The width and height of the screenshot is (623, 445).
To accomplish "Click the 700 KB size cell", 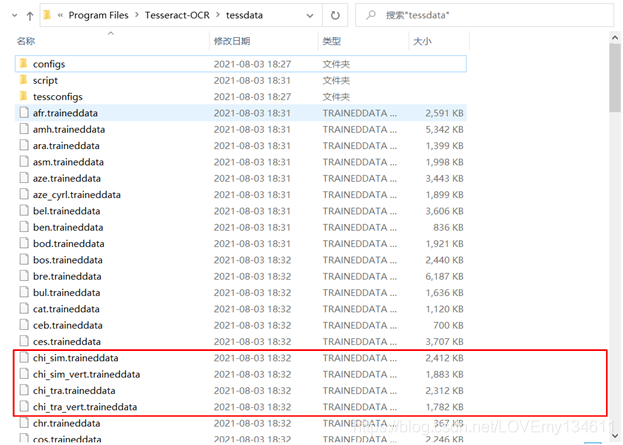I will (x=448, y=325).
